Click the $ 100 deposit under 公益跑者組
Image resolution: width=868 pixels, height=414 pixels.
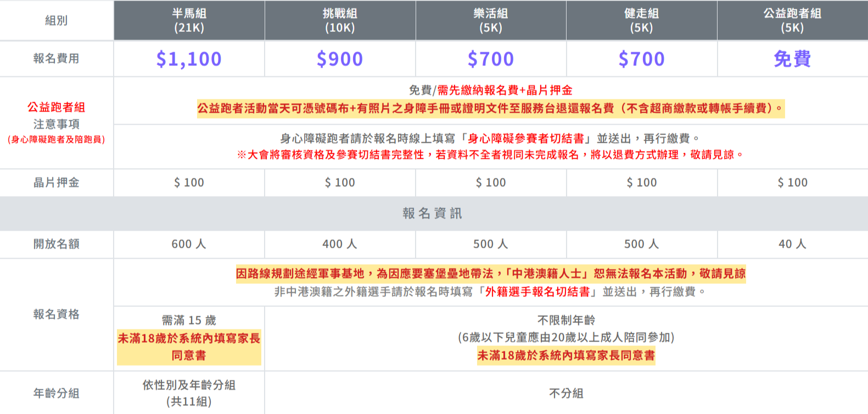pyautogui.click(x=792, y=182)
